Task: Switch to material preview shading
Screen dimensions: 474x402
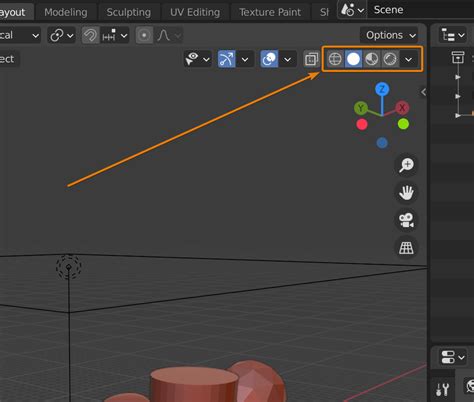Action: 372,59
